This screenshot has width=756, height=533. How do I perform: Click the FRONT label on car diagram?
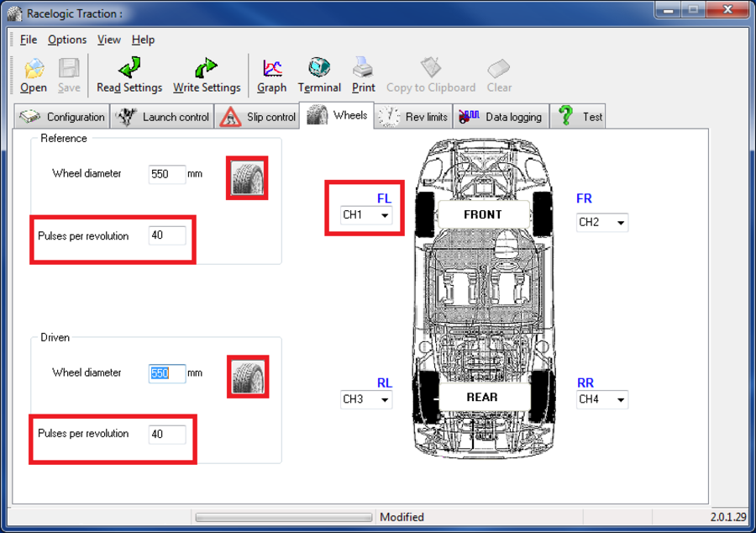pos(483,214)
